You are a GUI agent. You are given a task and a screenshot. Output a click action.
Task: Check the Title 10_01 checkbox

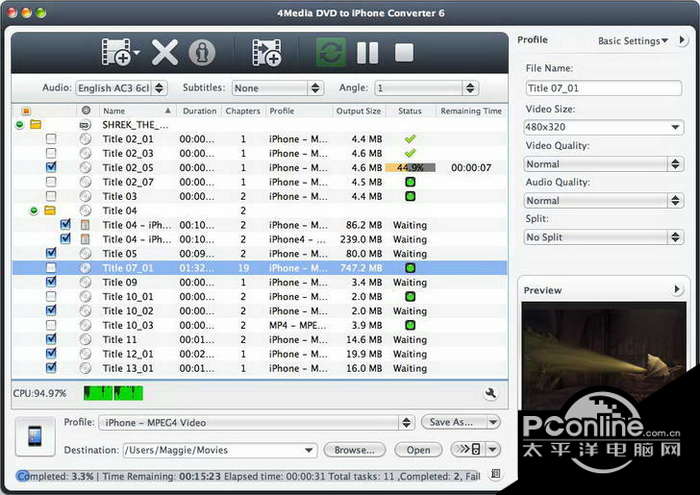point(51,296)
